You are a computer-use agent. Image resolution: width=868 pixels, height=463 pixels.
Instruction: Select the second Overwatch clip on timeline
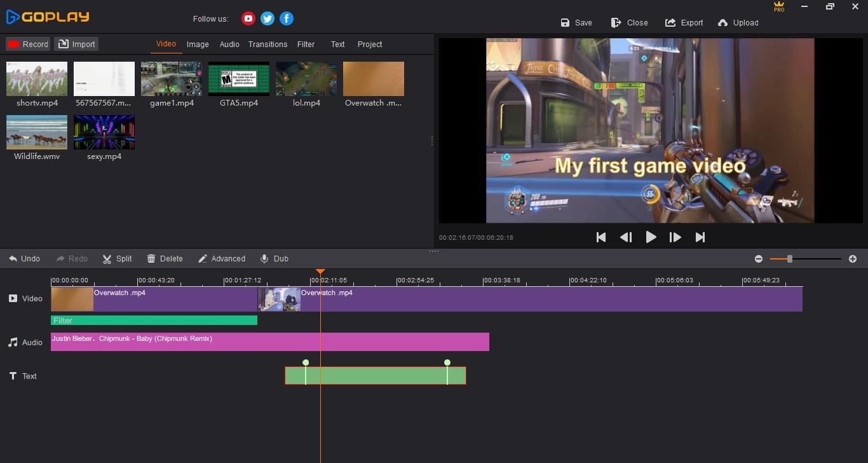[x=530, y=300]
